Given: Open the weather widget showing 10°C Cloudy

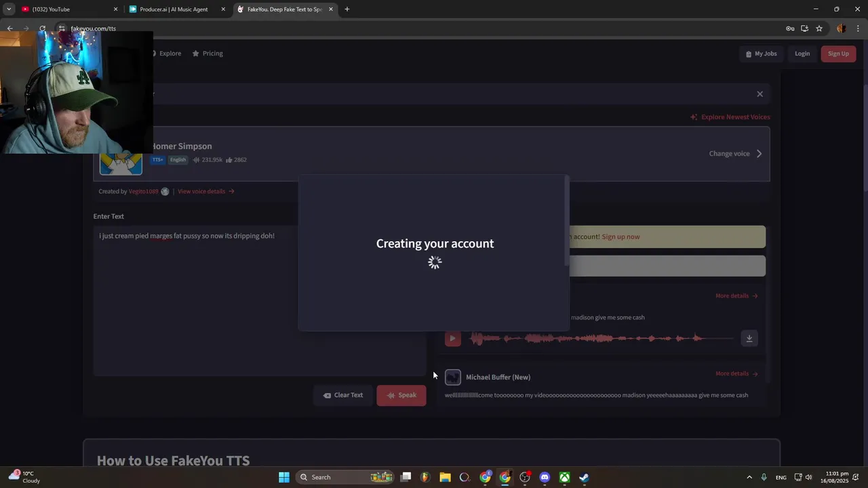Looking at the screenshot, I should [x=24, y=477].
